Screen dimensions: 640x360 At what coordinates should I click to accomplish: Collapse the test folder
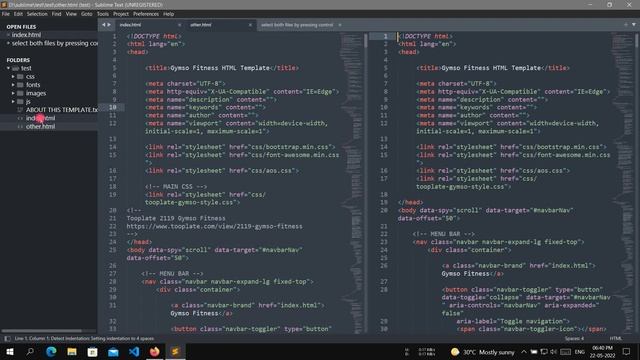9,68
